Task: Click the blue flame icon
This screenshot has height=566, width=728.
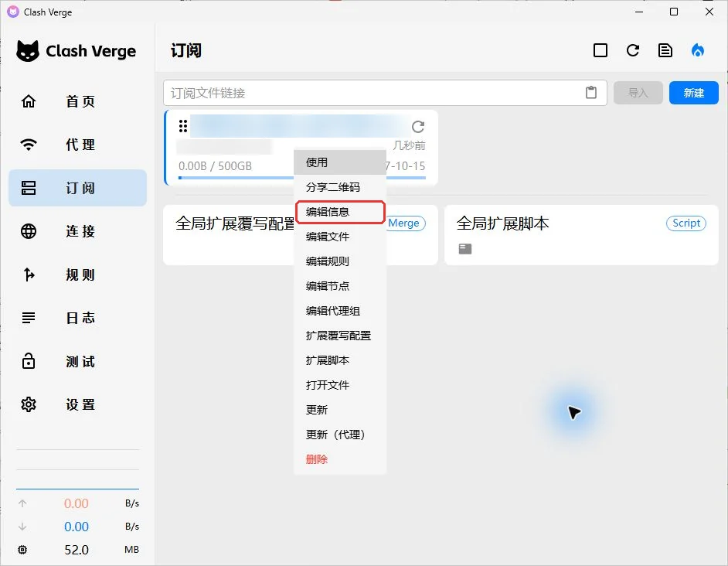Action: coord(697,50)
